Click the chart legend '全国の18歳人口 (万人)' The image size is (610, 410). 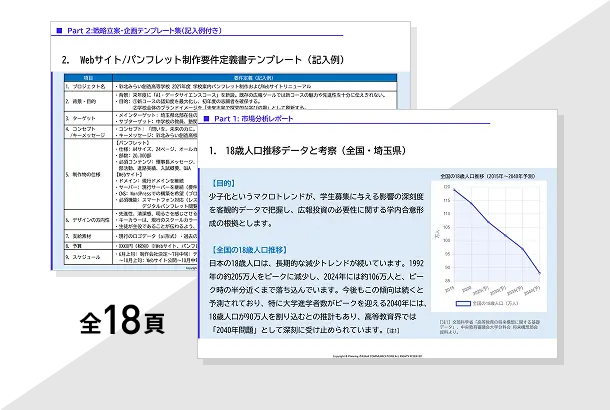tap(487, 303)
